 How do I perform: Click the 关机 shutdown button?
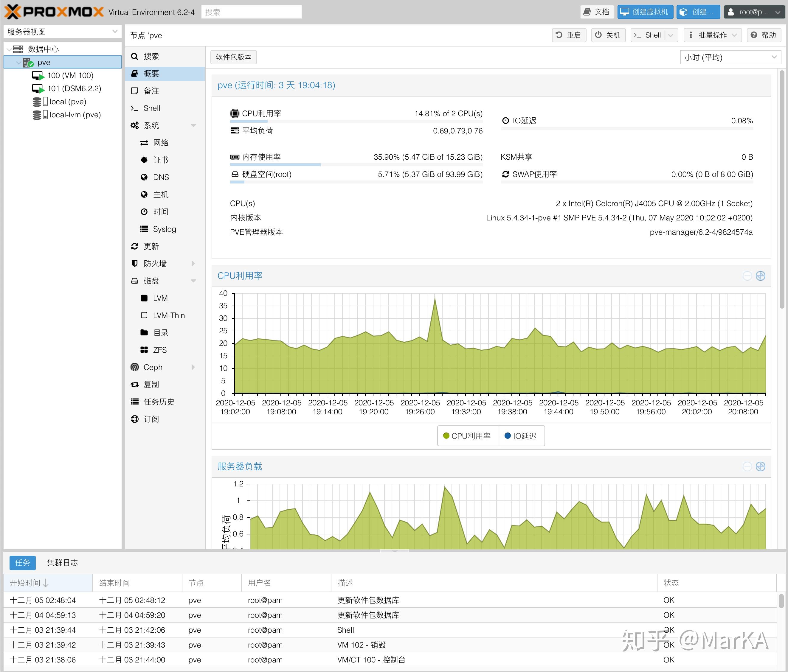point(608,35)
